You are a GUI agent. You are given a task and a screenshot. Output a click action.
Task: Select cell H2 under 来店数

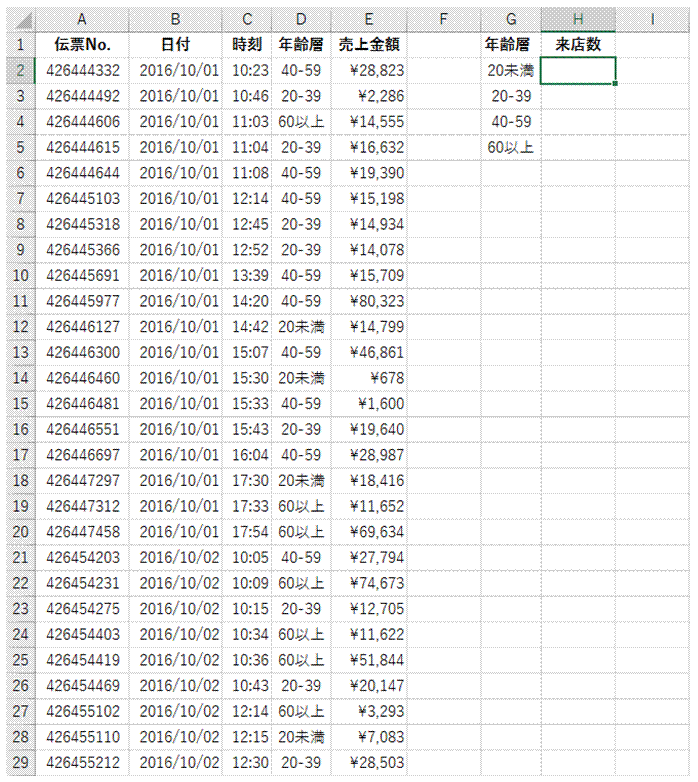578,70
